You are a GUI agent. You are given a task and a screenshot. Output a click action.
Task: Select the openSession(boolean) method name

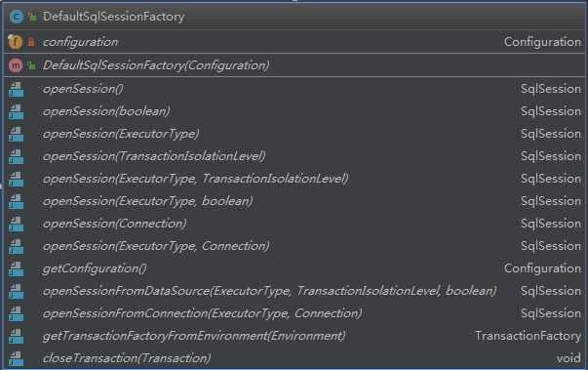(106, 111)
